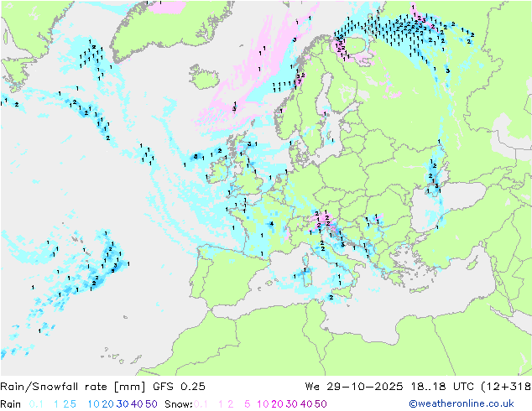Select the Rain legend value 10

pyautogui.click(x=94, y=404)
